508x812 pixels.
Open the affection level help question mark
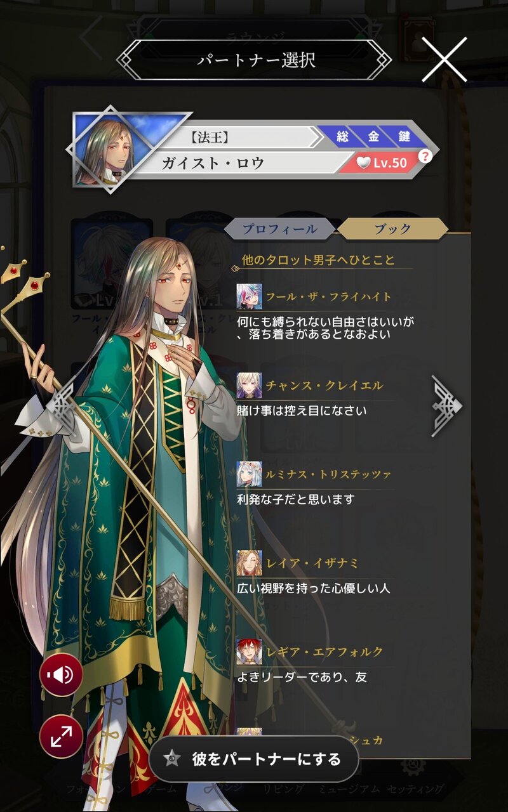coord(425,155)
